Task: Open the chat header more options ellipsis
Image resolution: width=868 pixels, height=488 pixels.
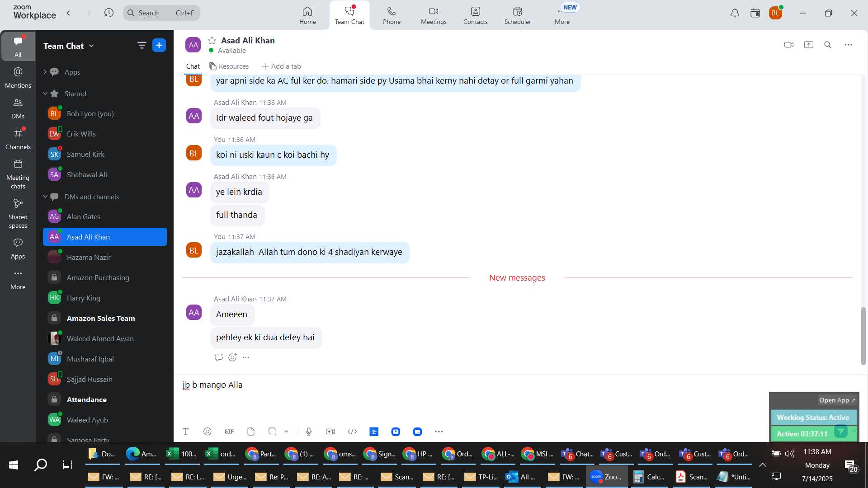Action: tap(849, 45)
